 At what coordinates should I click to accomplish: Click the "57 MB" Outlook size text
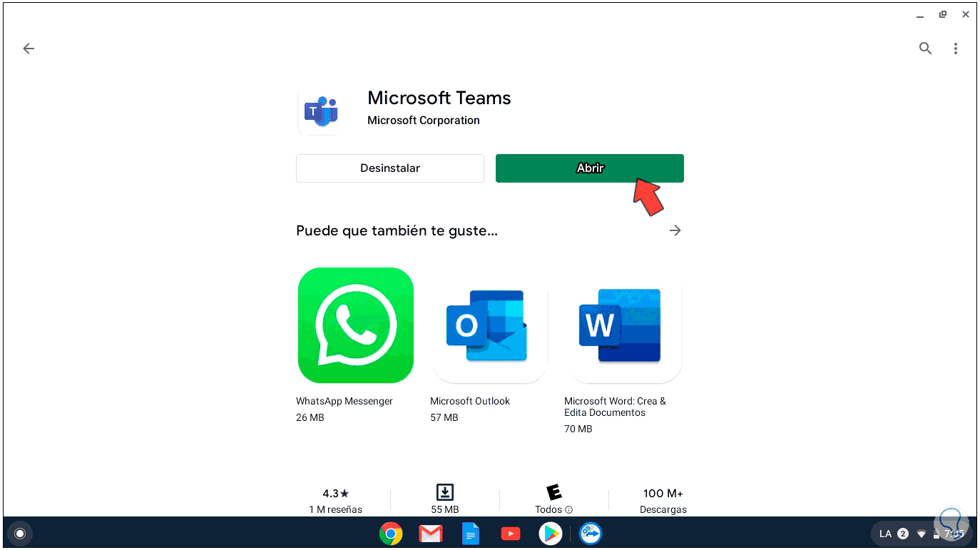444,417
